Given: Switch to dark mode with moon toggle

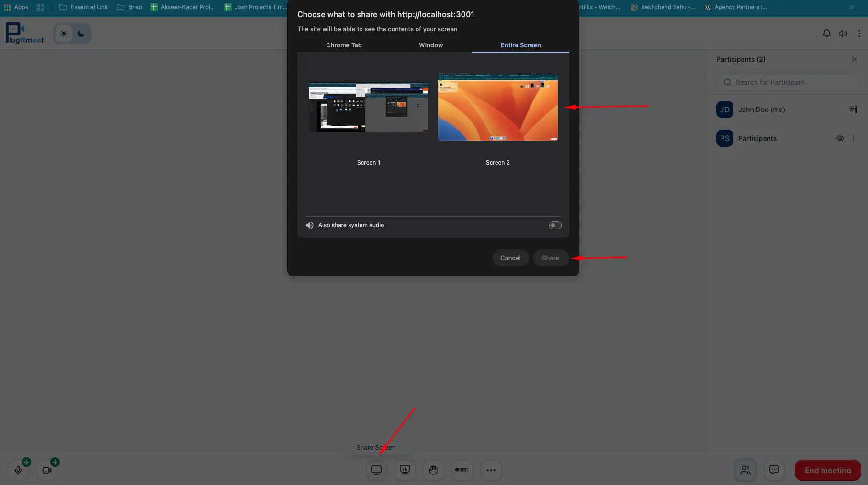Looking at the screenshot, I should [x=81, y=33].
